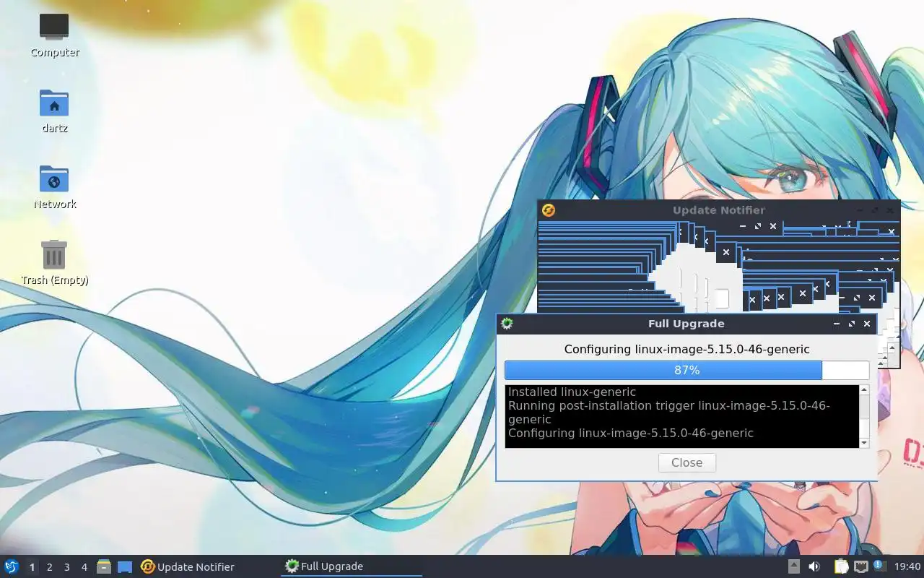Open the dartz home folder icon

tap(54, 111)
